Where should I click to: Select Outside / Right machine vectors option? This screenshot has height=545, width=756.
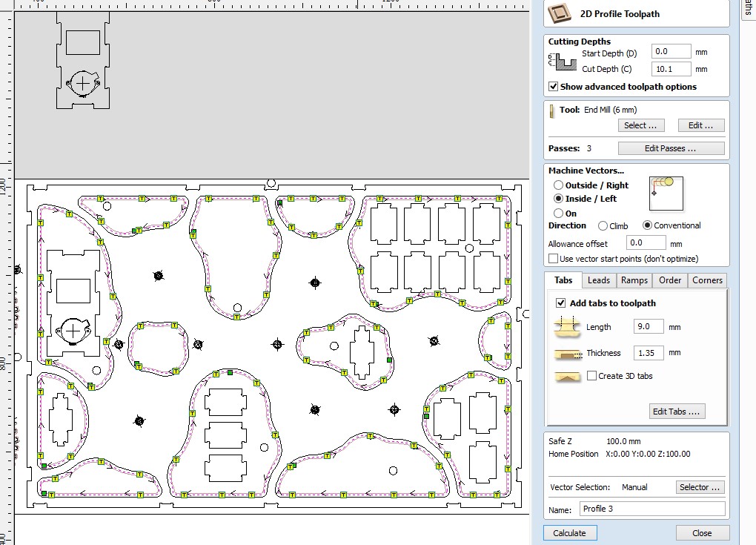click(x=558, y=185)
